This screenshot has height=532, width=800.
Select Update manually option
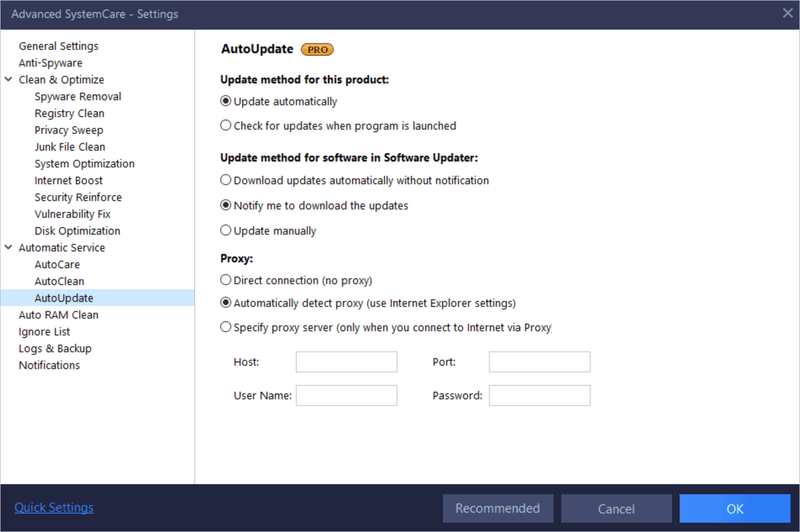tap(226, 231)
